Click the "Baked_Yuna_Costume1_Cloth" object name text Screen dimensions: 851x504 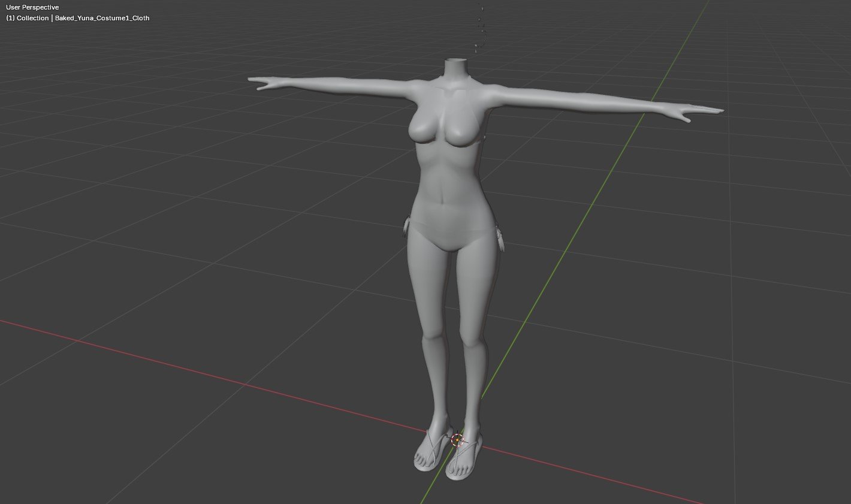pos(102,18)
